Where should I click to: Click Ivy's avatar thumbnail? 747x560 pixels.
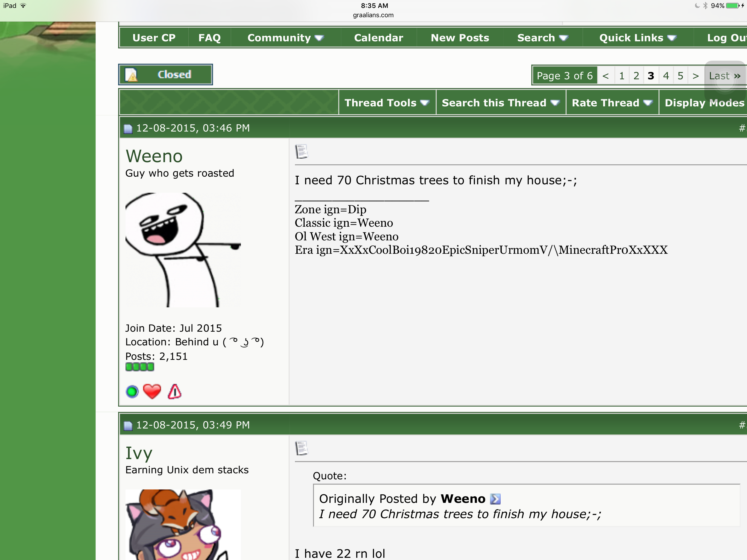(183, 524)
